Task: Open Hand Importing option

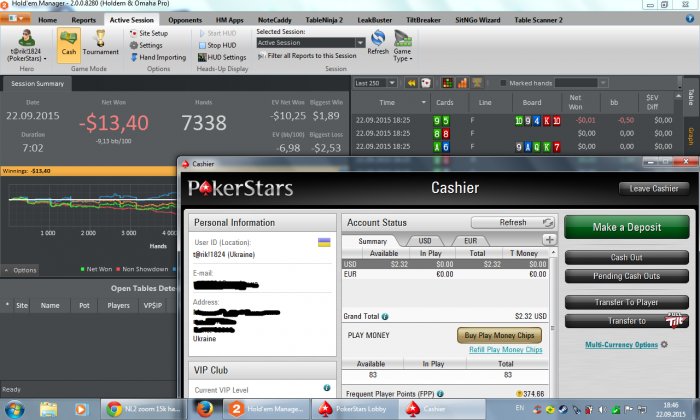Action: pos(158,57)
